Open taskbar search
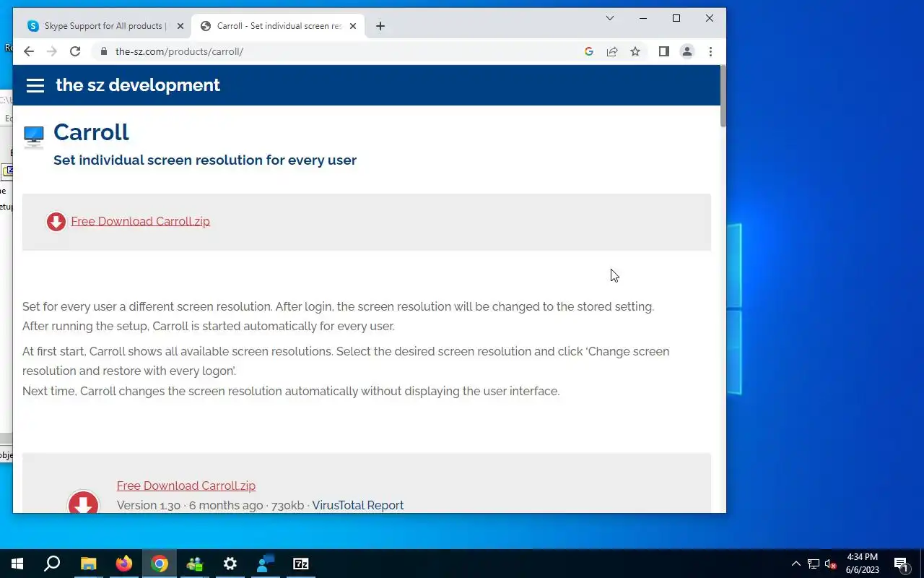The width and height of the screenshot is (924, 578). pyautogui.click(x=52, y=564)
